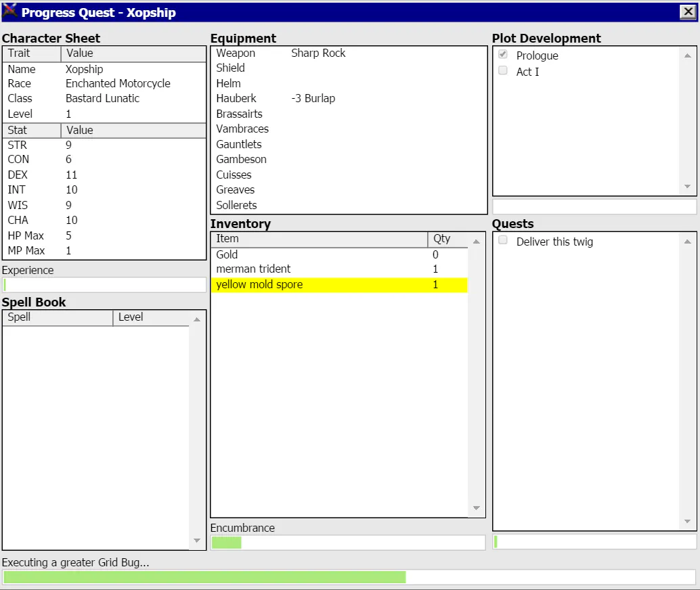The width and height of the screenshot is (700, 590).
Task: Click the Spell Book scroll-down arrow
Action: pos(197,541)
